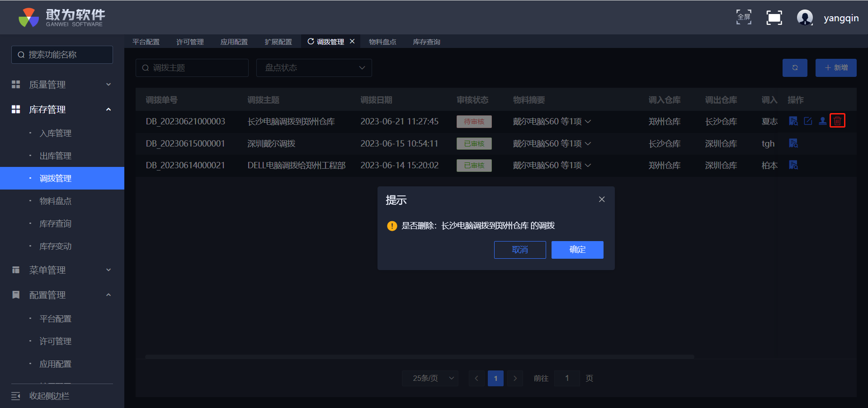Open the 盘点状态 dropdown filter
This screenshot has width=868, height=408.
tap(314, 68)
